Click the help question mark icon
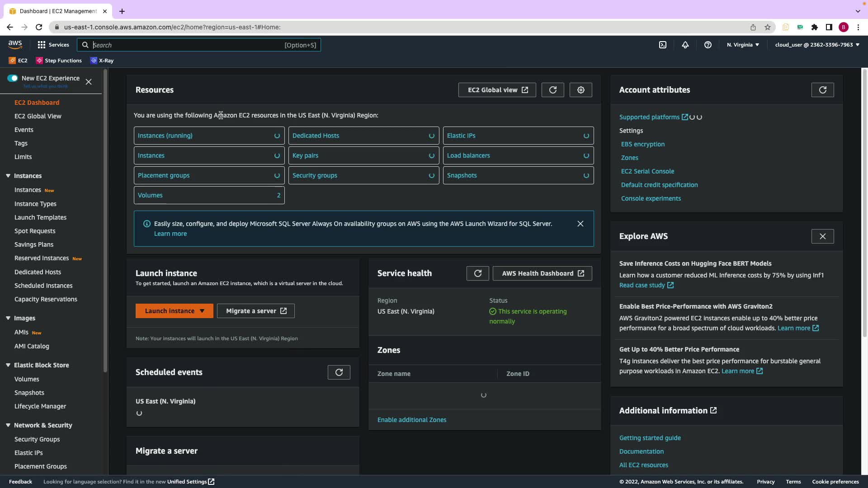Screen dimensions: 868x488 click(708, 45)
